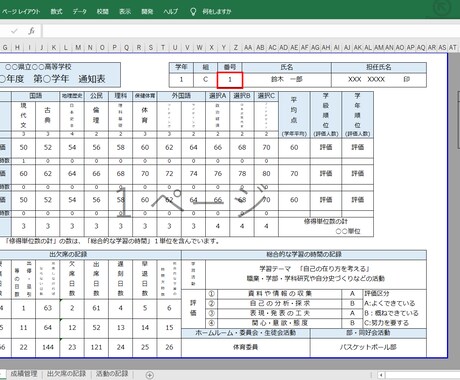Open the ページ レイアウト ribbon tab

coord(21,11)
